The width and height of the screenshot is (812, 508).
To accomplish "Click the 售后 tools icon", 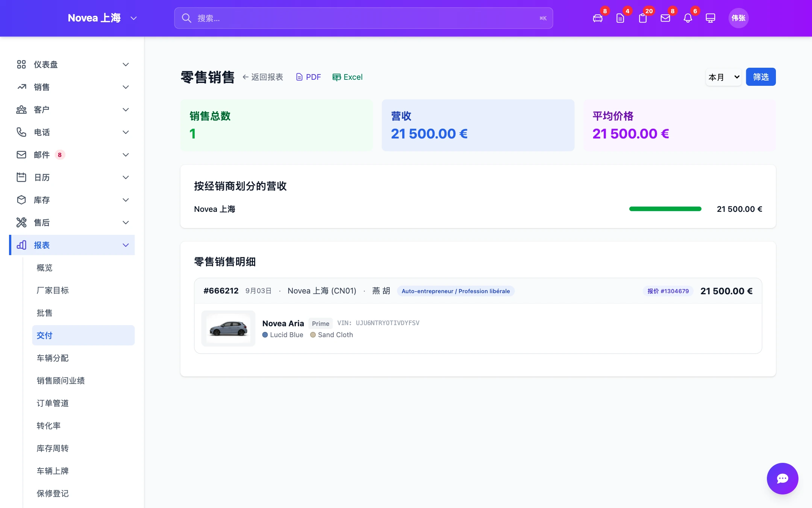I will click(21, 222).
